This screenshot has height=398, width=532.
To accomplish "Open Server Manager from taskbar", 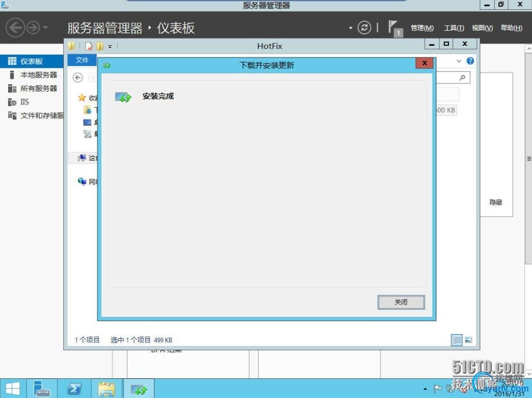I will [42, 389].
